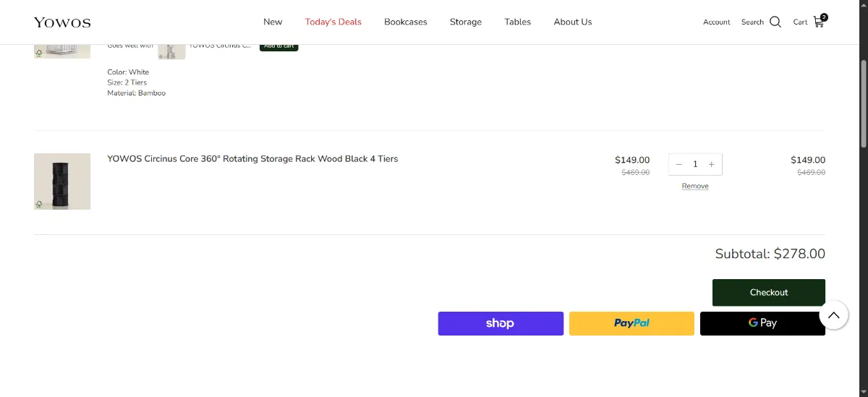Open the New menu item
The width and height of the screenshot is (868, 397).
(273, 22)
